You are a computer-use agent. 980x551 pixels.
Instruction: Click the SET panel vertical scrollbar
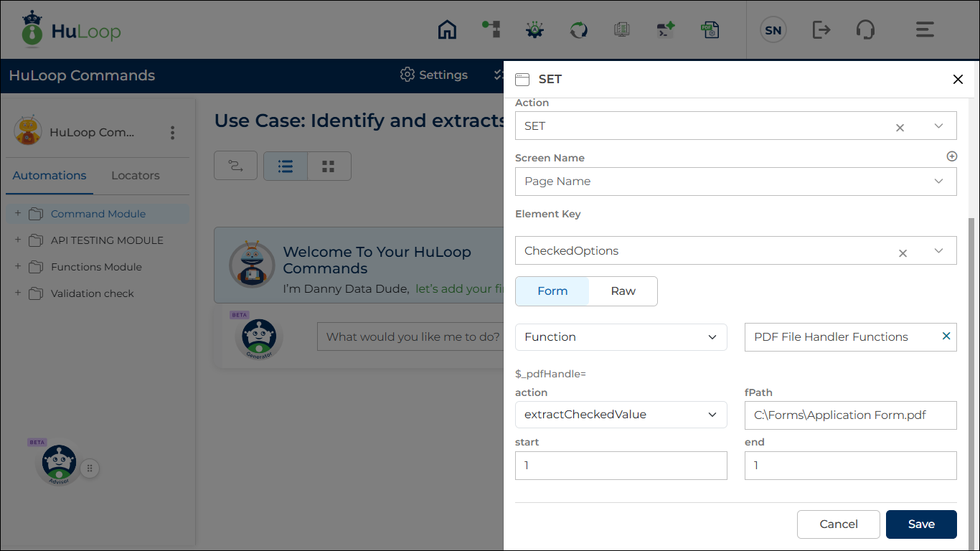(x=973, y=359)
